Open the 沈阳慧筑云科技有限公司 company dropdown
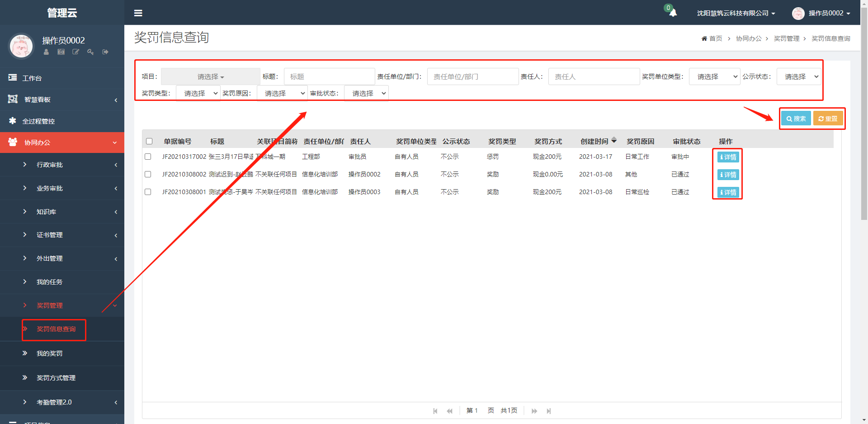The image size is (868, 424). pos(736,13)
